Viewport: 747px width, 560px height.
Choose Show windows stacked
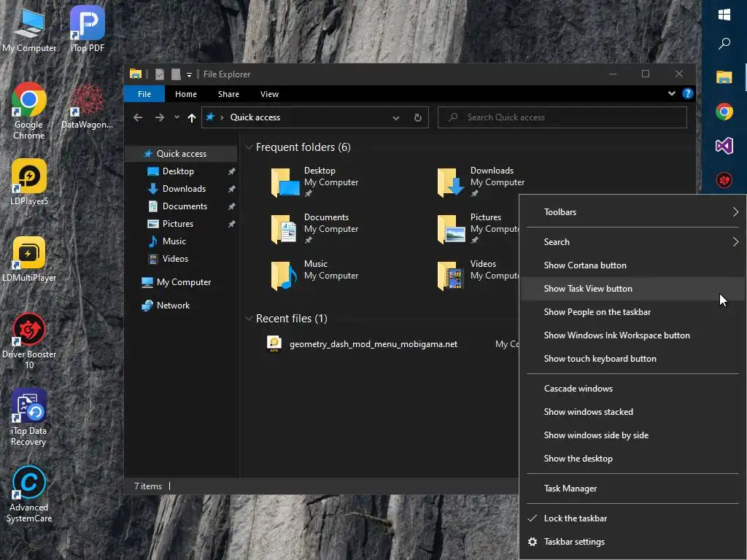632,412
